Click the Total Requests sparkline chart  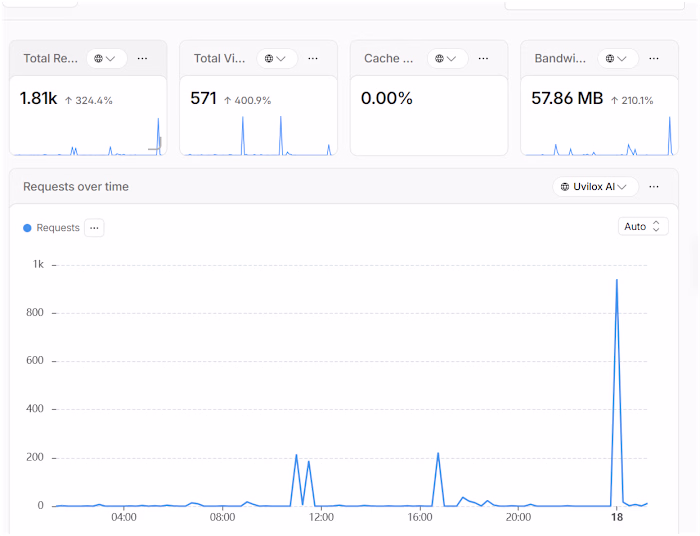pyautogui.click(x=88, y=136)
